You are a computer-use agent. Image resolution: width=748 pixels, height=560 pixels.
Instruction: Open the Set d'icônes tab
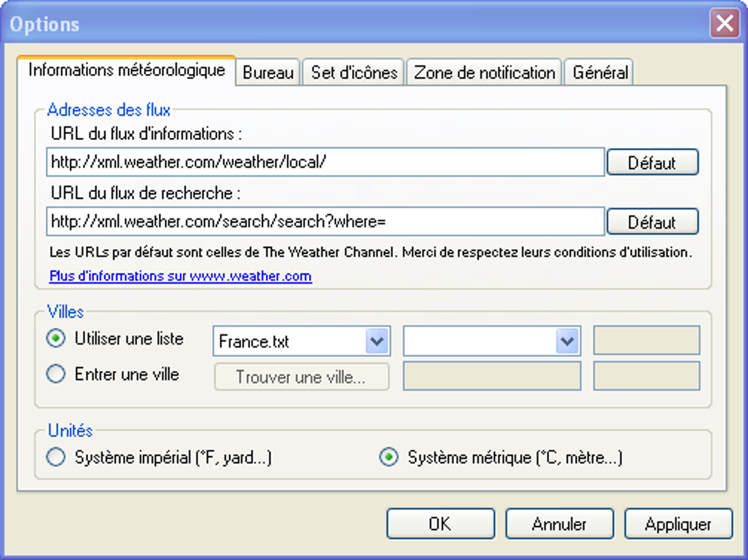coord(353,73)
